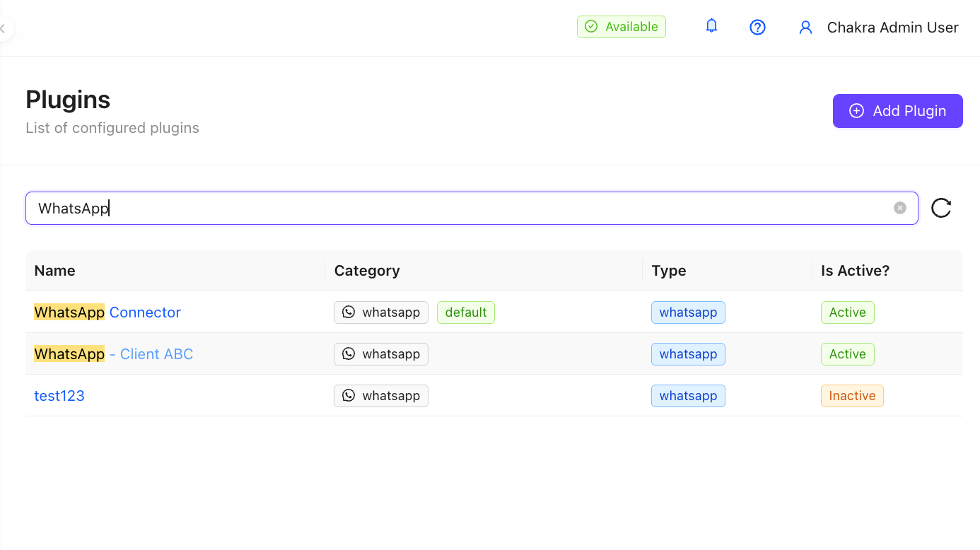Click the help question mark icon
Screen dimensions: 980x550
[x=757, y=27]
